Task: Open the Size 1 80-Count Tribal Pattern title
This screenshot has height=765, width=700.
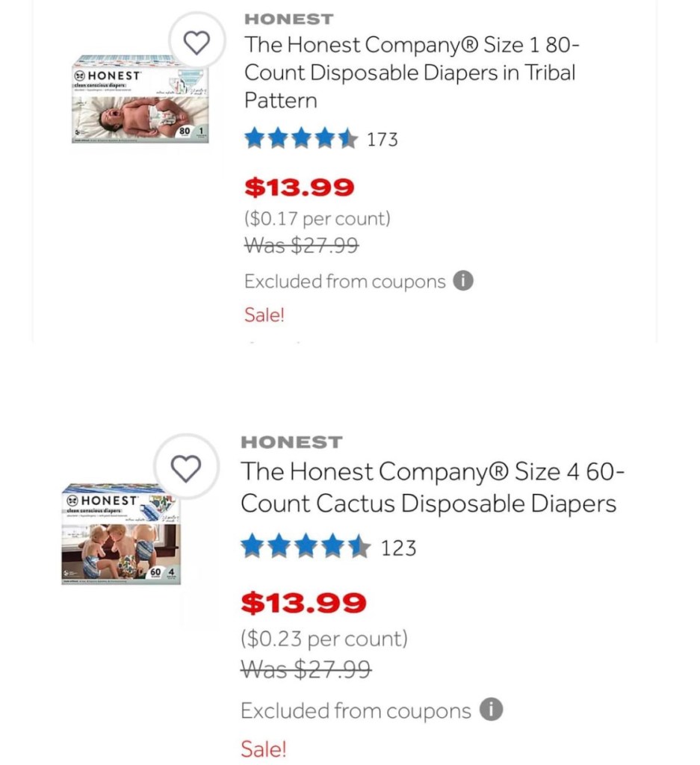Action: pyautogui.click(x=411, y=72)
